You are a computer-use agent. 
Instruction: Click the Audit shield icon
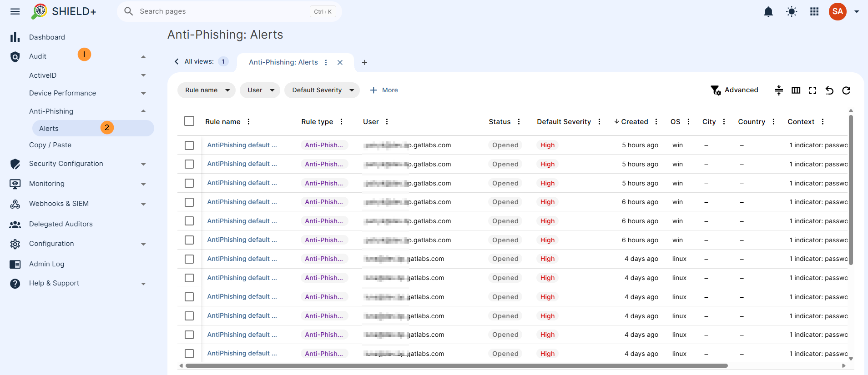[x=15, y=57]
